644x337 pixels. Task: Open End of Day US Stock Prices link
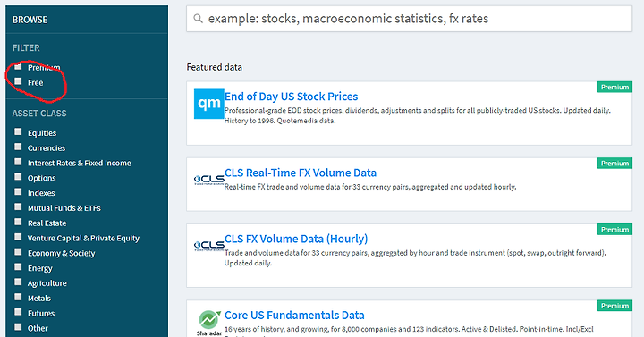pyautogui.click(x=292, y=97)
